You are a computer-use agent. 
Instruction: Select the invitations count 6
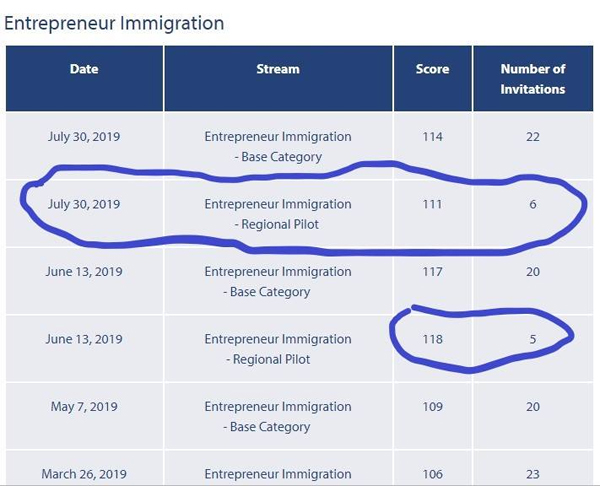[533, 204]
